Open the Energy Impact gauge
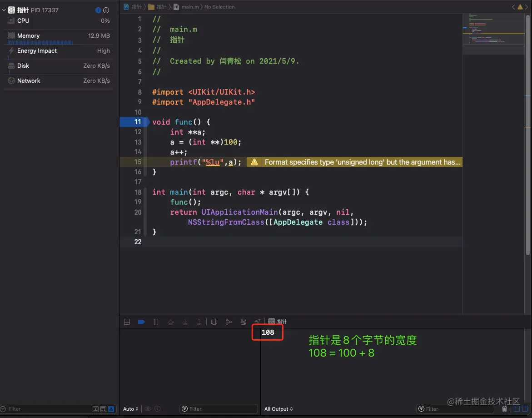The width and height of the screenshot is (532, 418). tap(58, 51)
